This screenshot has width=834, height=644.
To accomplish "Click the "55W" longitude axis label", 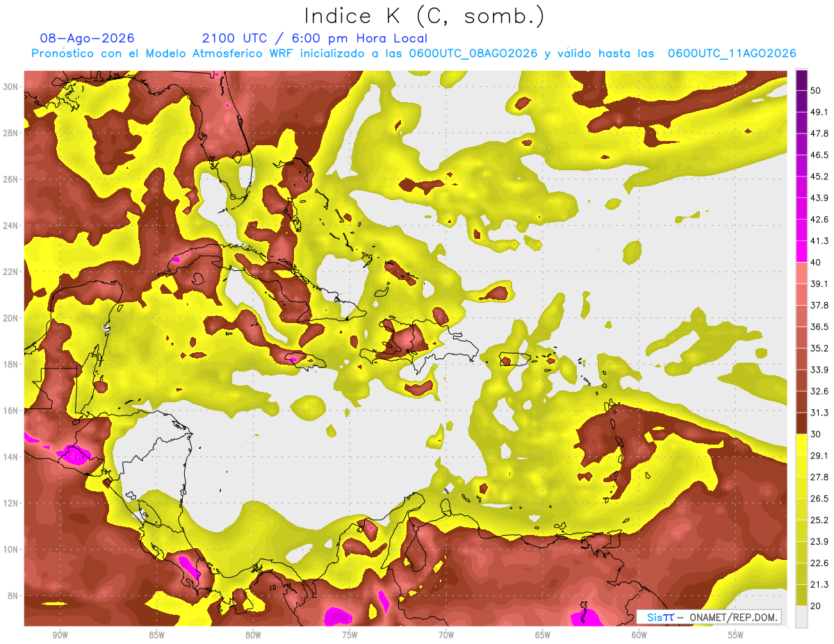I will coord(736,636).
